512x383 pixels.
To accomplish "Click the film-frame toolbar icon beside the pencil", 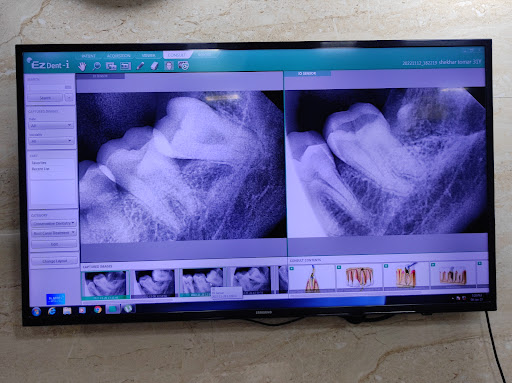I will click(x=125, y=66).
